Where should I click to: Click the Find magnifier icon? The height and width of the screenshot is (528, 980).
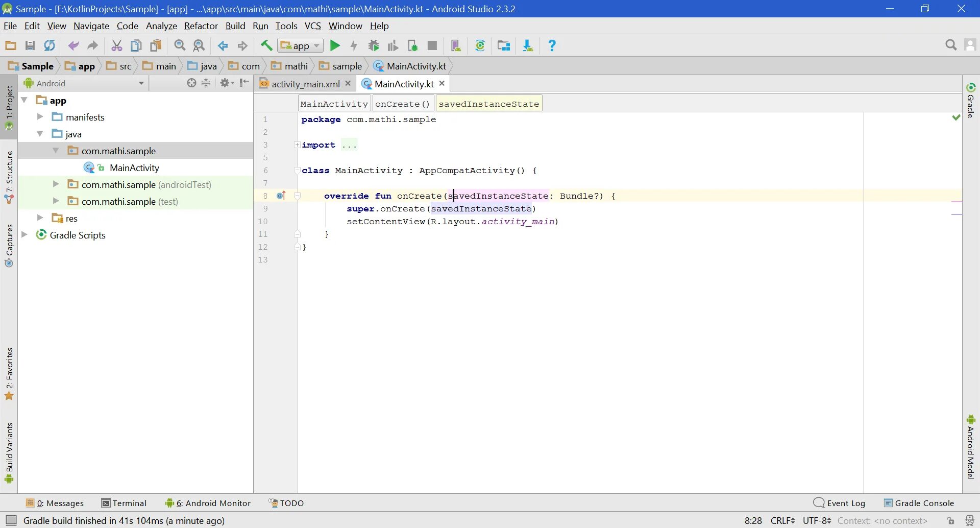[x=180, y=46]
